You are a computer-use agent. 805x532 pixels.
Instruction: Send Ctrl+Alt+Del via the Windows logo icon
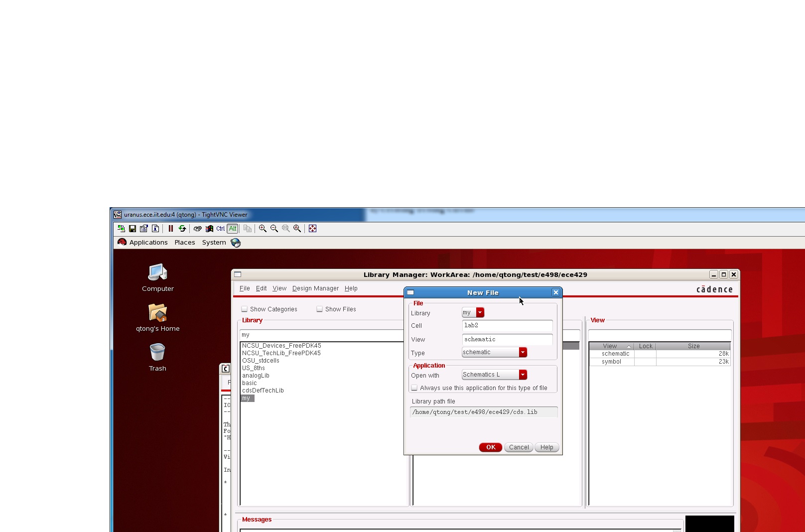click(209, 229)
